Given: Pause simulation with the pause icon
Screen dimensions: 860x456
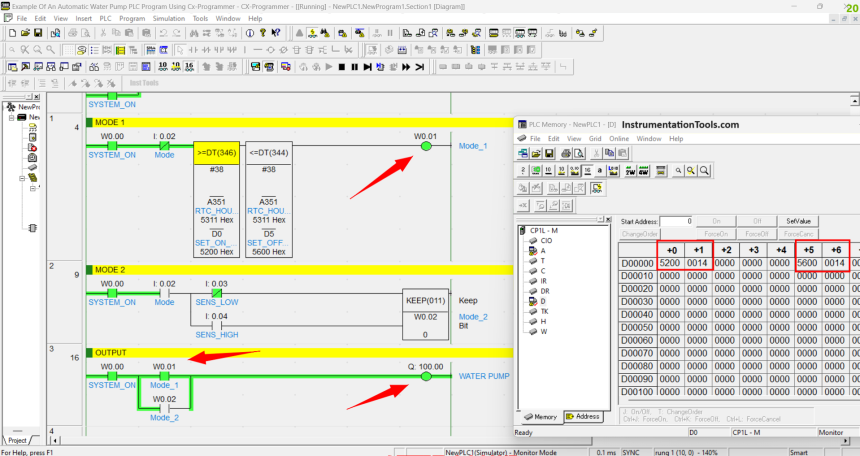Looking at the screenshot, I should tap(354, 67).
